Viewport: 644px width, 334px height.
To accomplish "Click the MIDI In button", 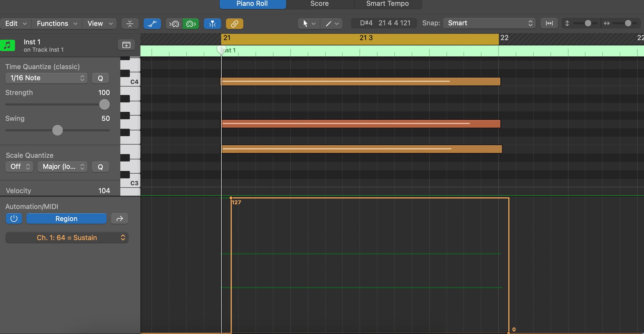I will tap(174, 24).
